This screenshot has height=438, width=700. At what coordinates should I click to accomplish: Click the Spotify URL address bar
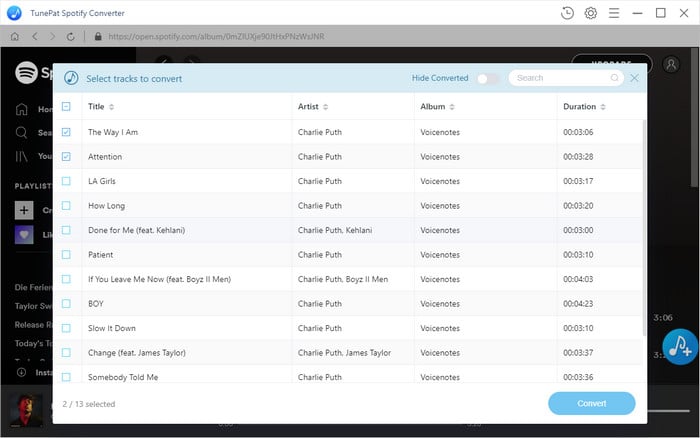[x=216, y=37]
